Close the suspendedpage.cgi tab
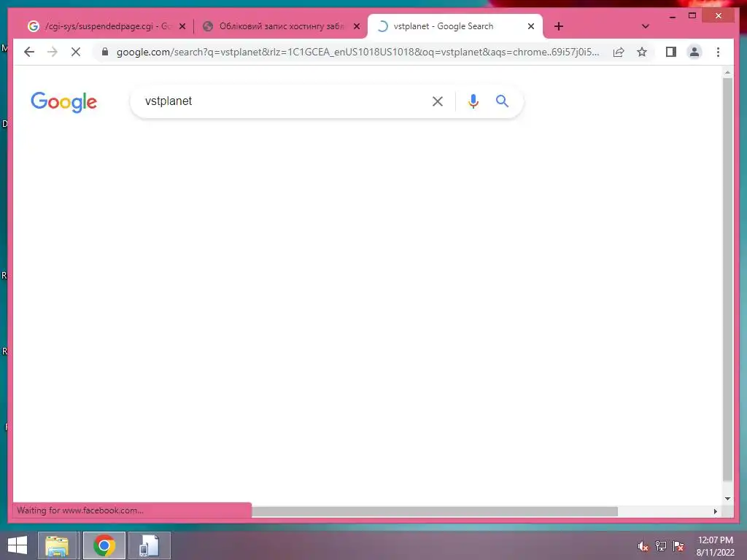747x560 pixels. pos(182,26)
